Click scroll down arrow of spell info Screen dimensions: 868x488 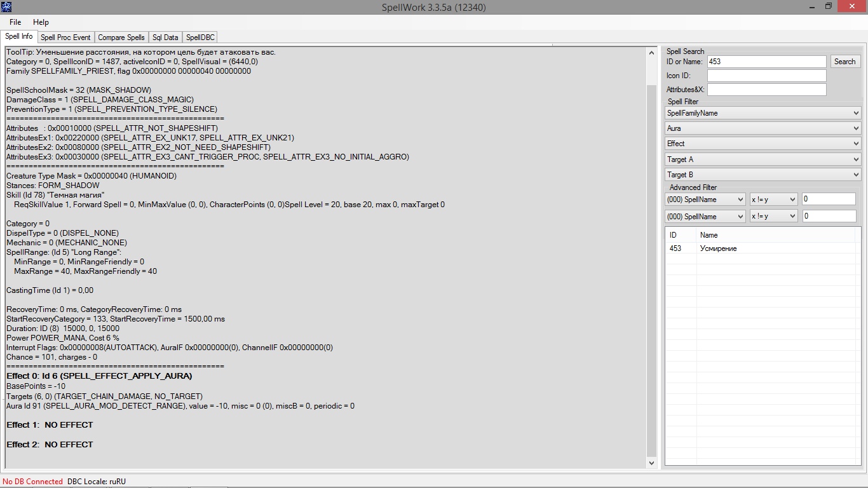[651, 463]
